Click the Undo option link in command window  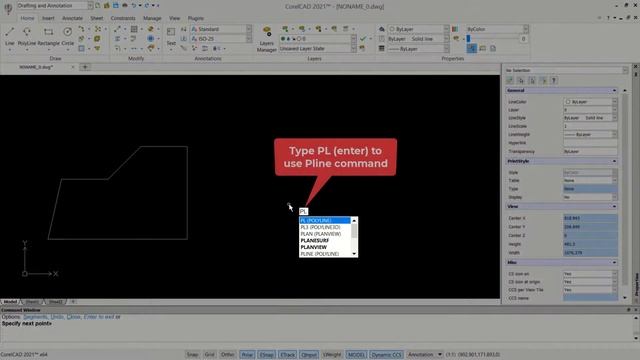pyautogui.click(x=57, y=317)
